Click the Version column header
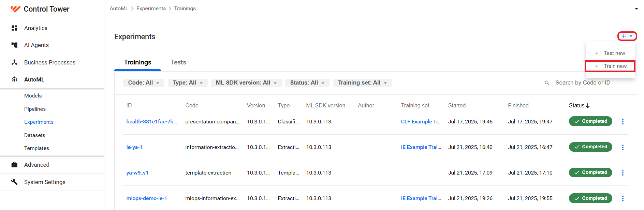This screenshot has height=210, width=644. [x=256, y=106]
